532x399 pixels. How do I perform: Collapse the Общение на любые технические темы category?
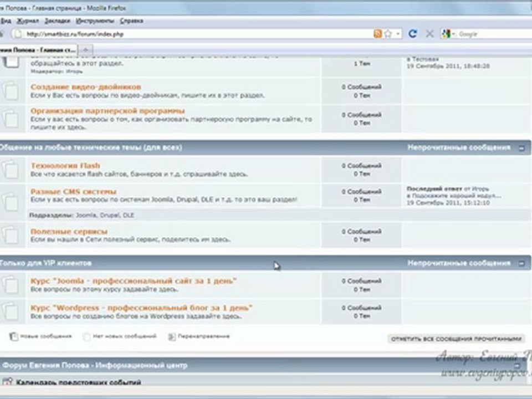tap(521, 148)
